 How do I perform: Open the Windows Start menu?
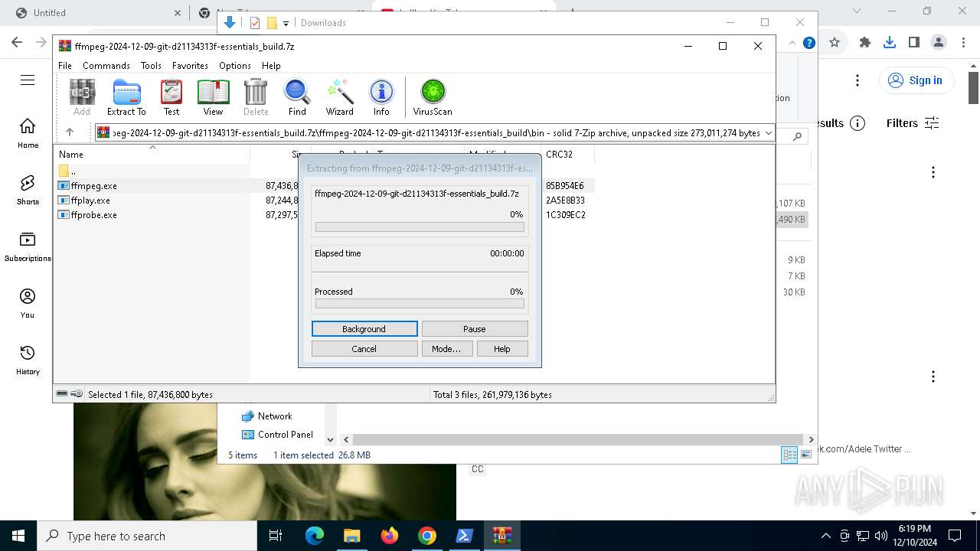point(18,536)
